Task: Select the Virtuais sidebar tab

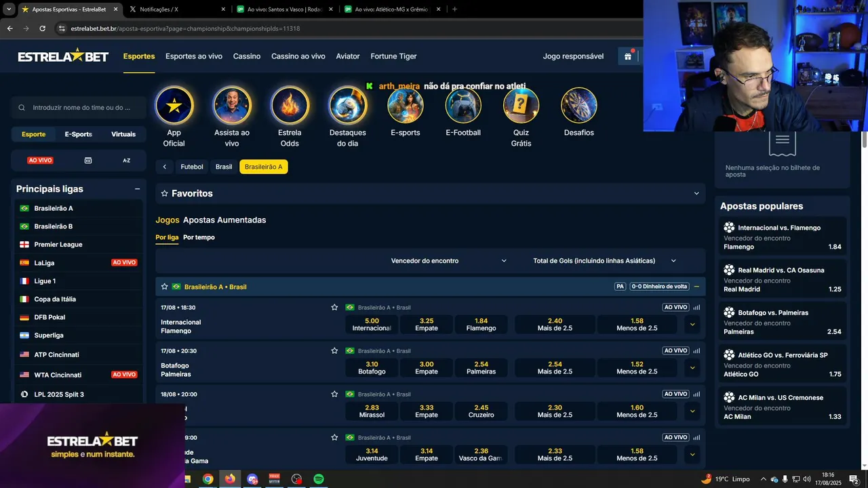Action: point(123,134)
